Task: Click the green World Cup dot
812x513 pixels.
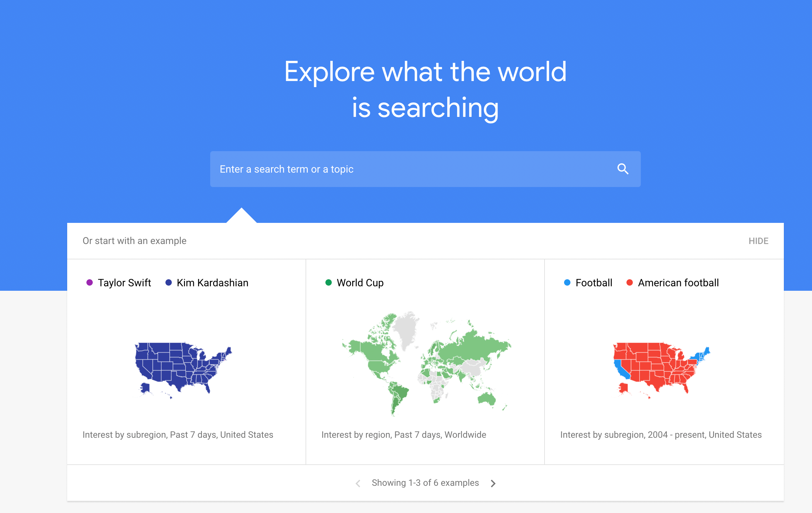Action: 329,282
